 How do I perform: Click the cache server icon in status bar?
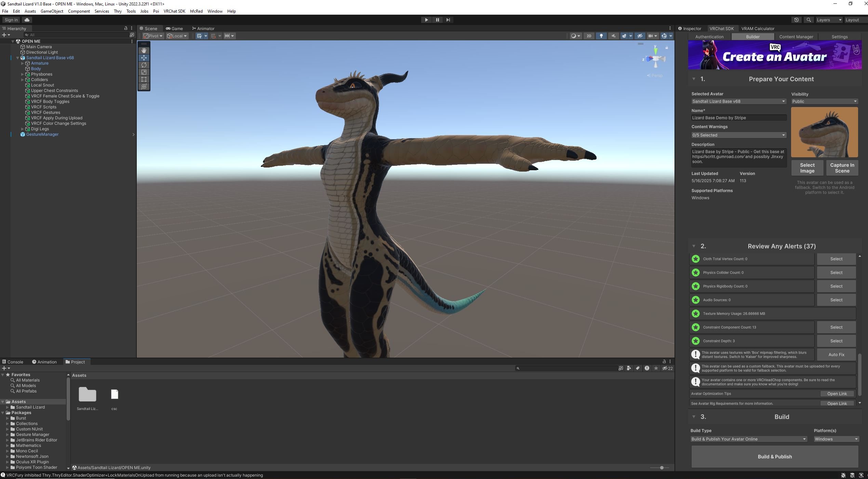click(852, 475)
